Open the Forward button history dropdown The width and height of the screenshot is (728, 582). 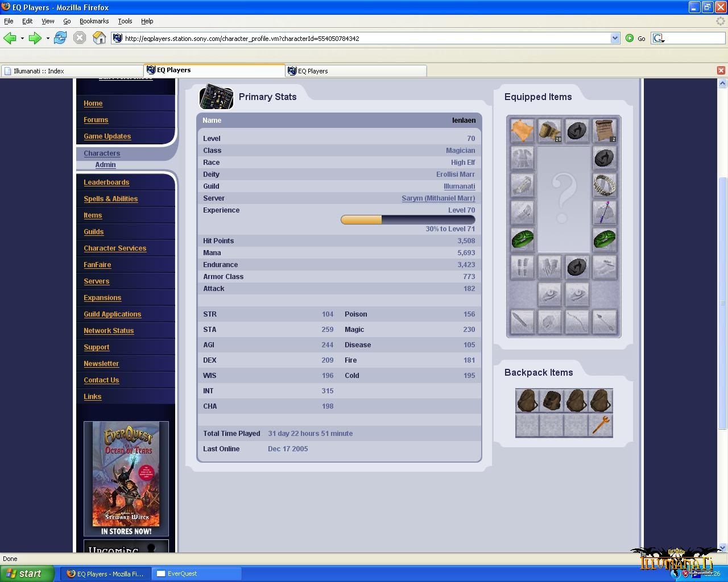[x=48, y=38]
